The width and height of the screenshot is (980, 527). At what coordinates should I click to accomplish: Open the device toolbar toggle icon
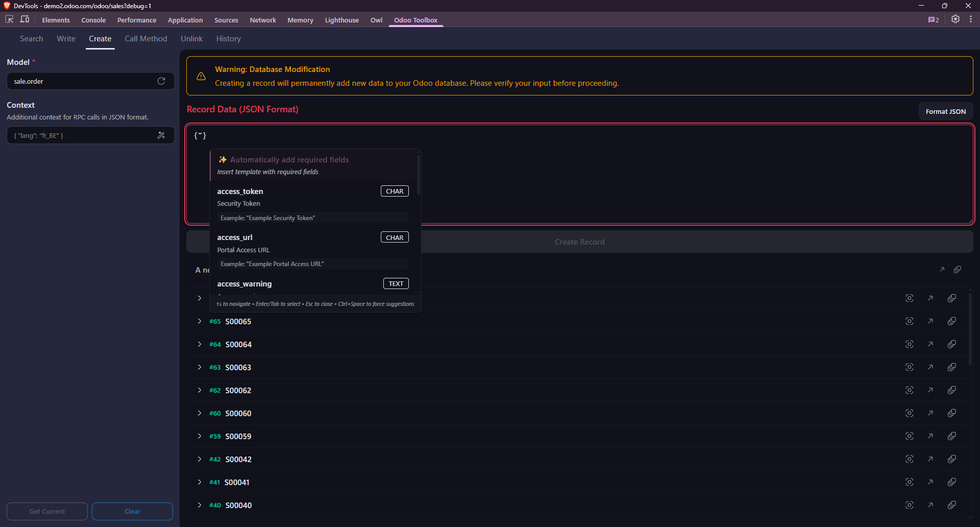coord(24,19)
